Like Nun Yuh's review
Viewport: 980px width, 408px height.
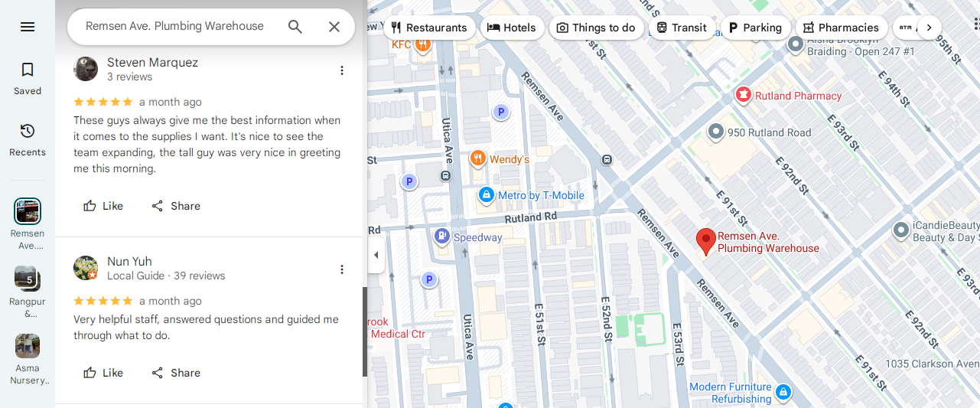click(x=103, y=373)
